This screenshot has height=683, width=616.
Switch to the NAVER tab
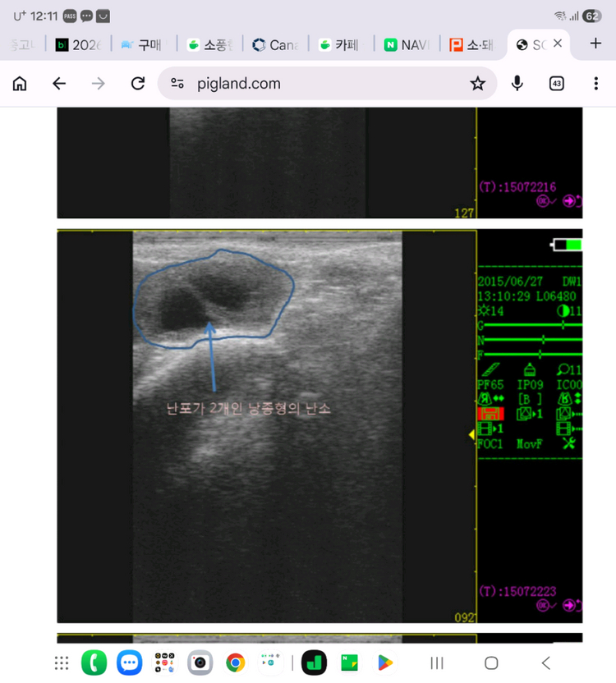tap(407, 44)
